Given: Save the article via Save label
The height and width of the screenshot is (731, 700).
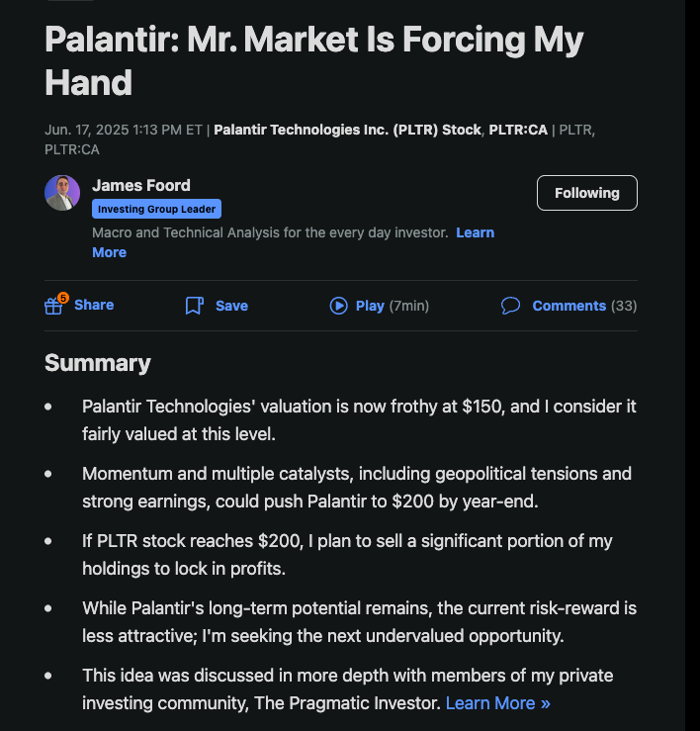Looking at the screenshot, I should point(231,306).
